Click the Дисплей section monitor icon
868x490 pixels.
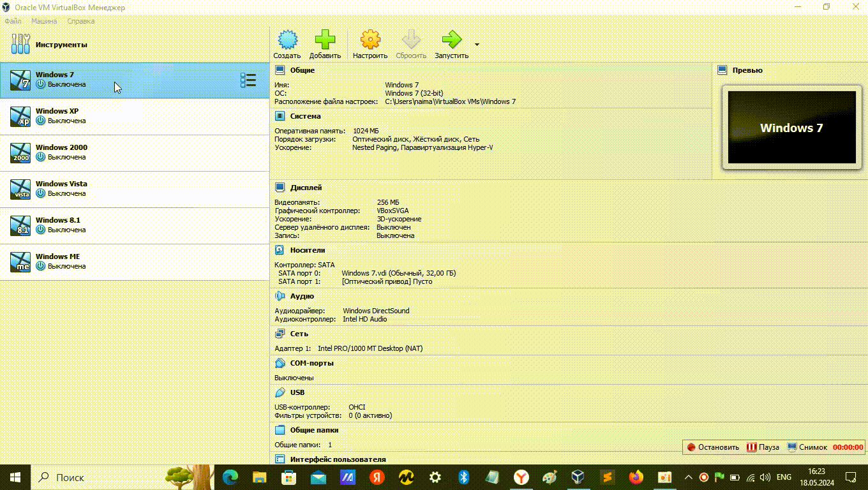pos(280,188)
